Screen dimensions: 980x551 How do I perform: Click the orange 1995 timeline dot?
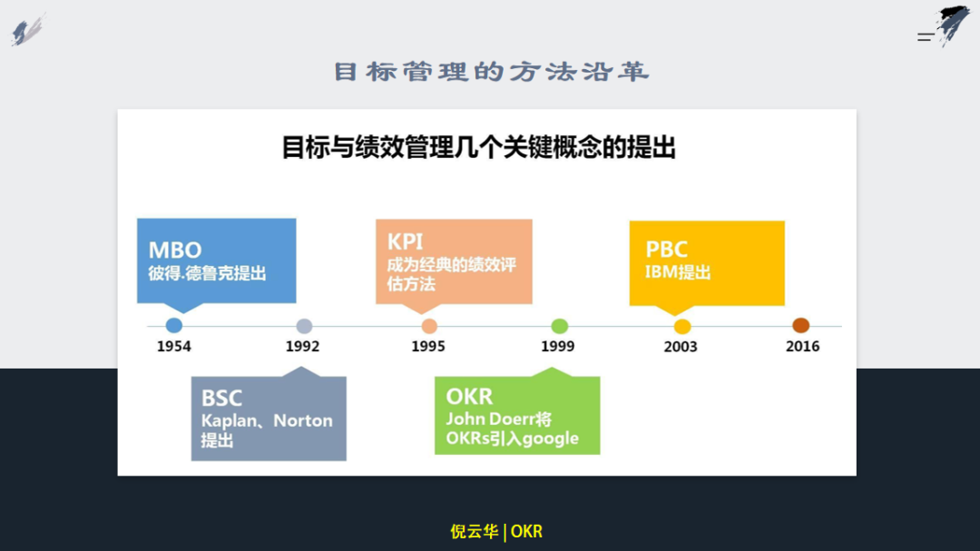(429, 326)
